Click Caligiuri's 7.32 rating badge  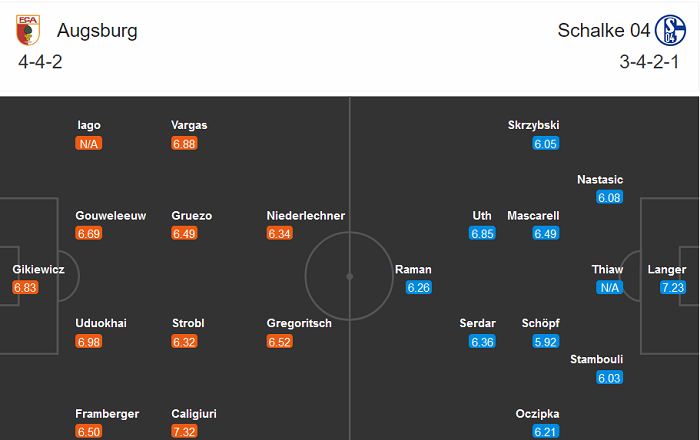(184, 431)
